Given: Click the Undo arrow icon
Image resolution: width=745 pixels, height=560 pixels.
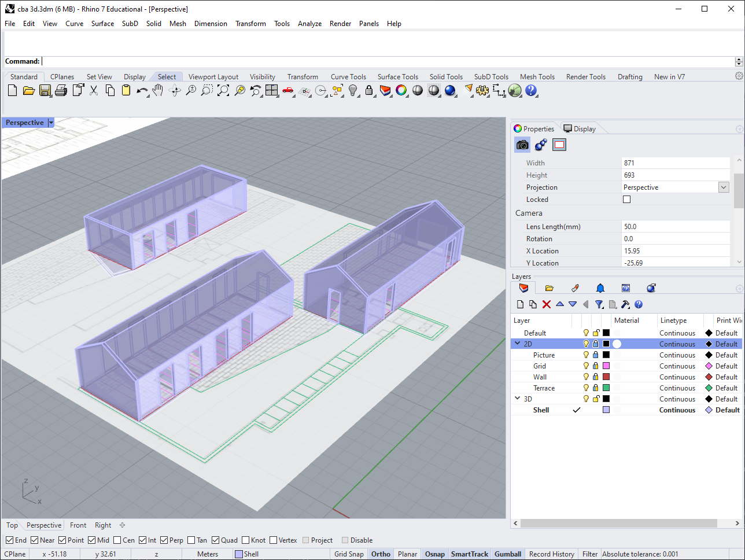Looking at the screenshot, I should tap(142, 90).
